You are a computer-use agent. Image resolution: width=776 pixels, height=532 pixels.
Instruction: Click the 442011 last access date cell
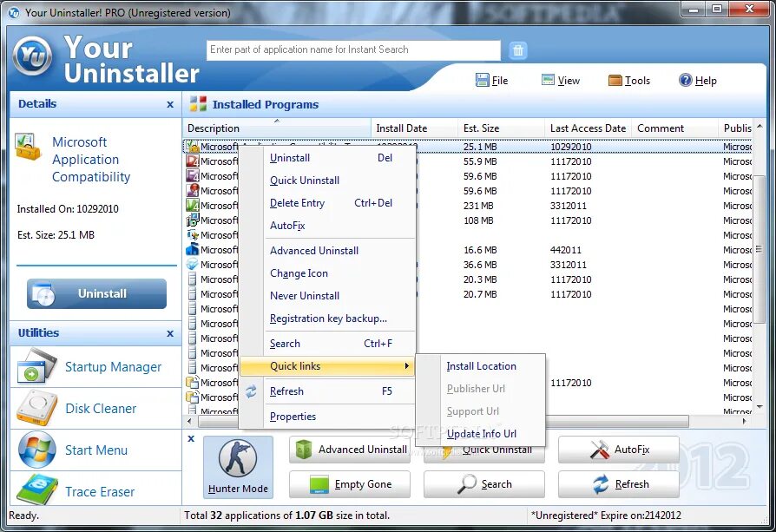click(x=566, y=251)
